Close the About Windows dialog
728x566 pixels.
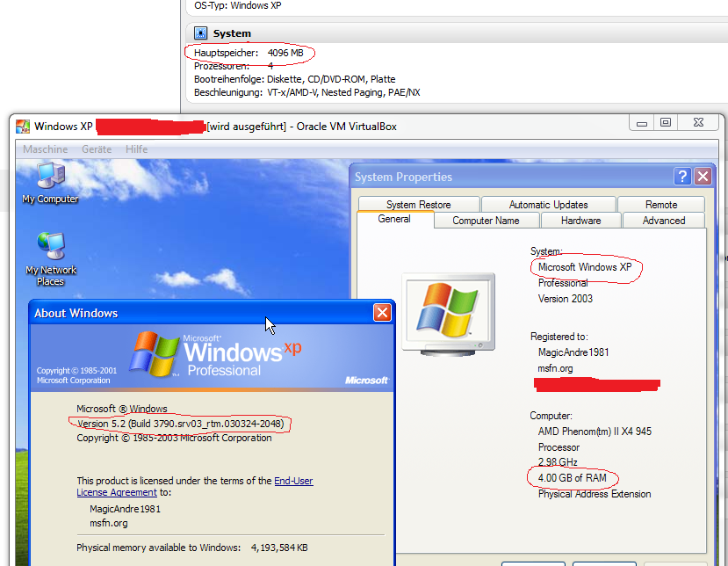(382, 313)
